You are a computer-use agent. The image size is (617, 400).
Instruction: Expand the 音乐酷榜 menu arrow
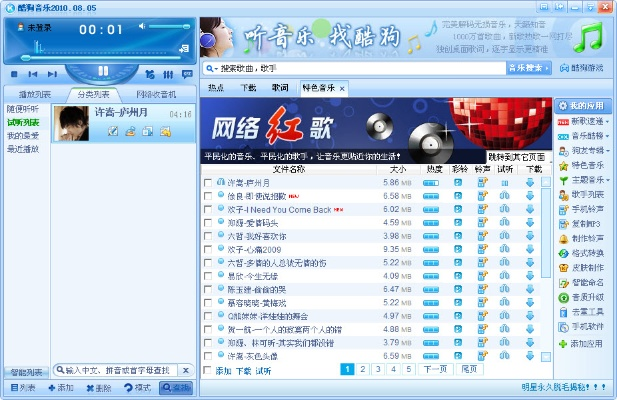pos(608,136)
